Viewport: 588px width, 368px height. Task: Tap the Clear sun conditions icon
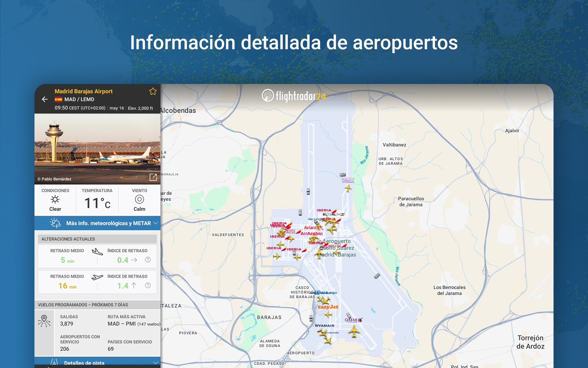pos(55,199)
